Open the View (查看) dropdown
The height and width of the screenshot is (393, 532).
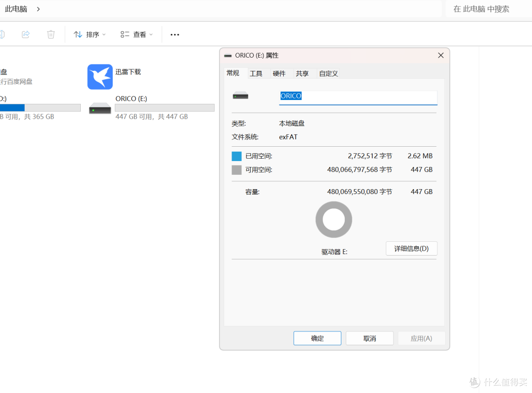click(137, 34)
